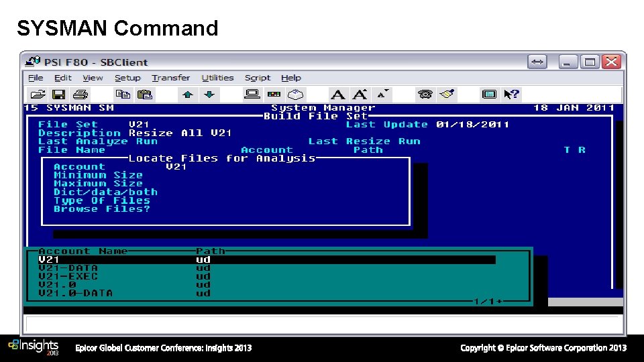Click the double-arrow button in title bar
Image resolution: width=644 pixels, height=362 pixels.
pos(537,62)
